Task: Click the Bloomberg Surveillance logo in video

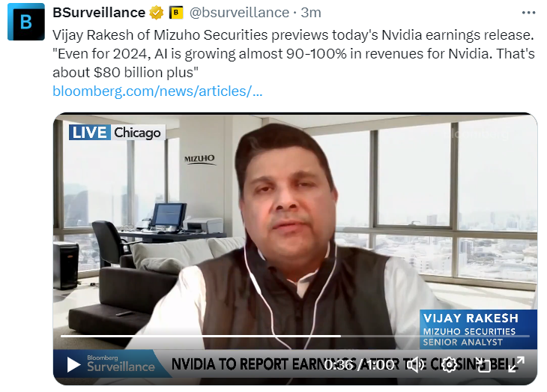Action: point(121,364)
